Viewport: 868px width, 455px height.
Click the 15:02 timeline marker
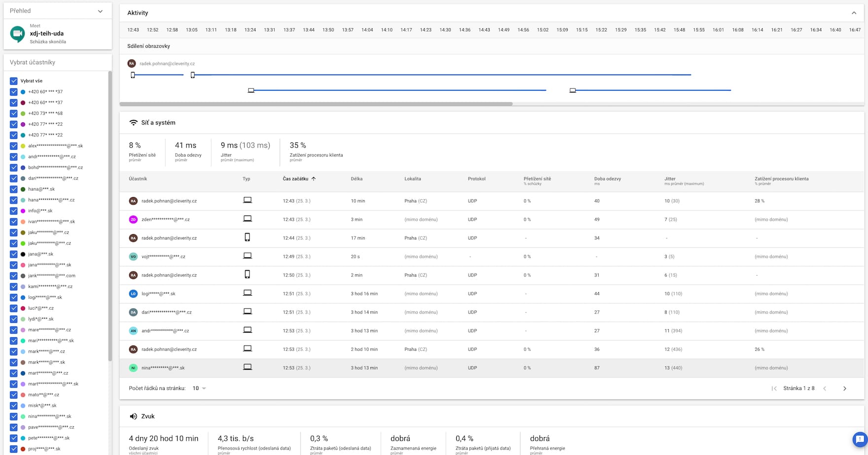[542, 30]
